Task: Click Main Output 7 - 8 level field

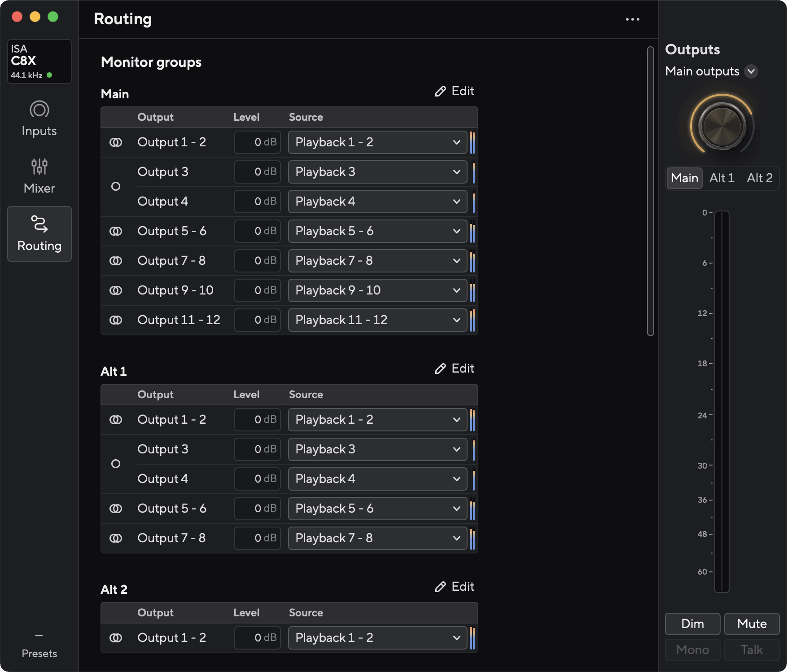Action: 258,261
